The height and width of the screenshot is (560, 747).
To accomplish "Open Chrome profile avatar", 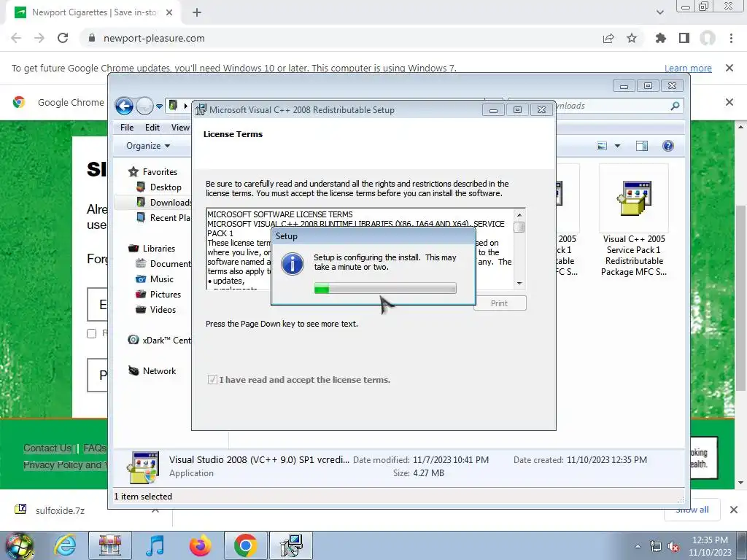I will [708, 38].
